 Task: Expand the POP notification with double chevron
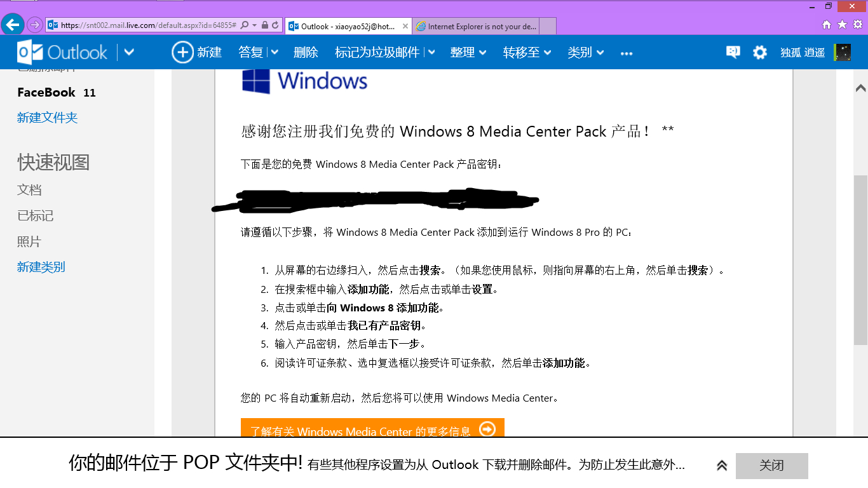coord(722,466)
